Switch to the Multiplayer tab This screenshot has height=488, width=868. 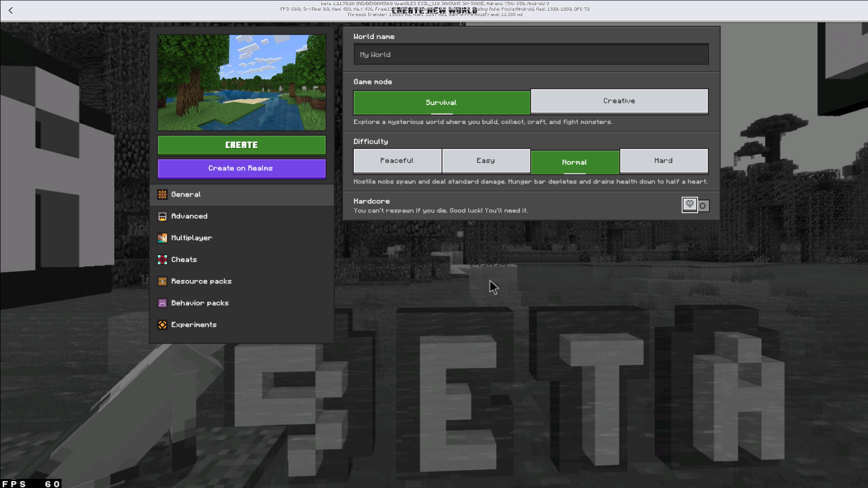tap(242, 238)
